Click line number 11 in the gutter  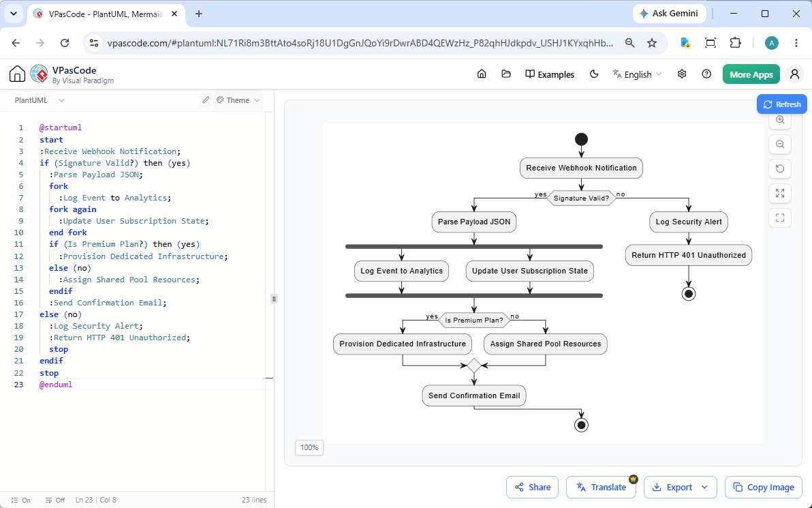18,244
